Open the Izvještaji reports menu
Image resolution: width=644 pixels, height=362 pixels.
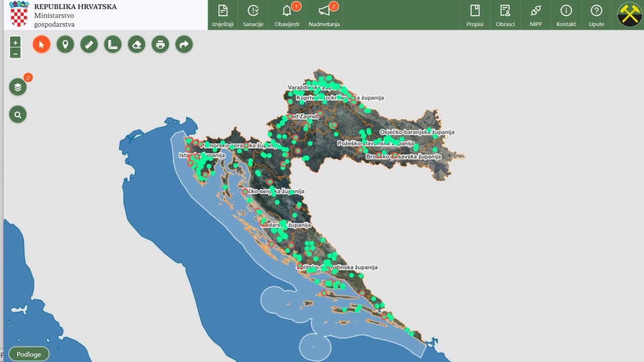222,15
